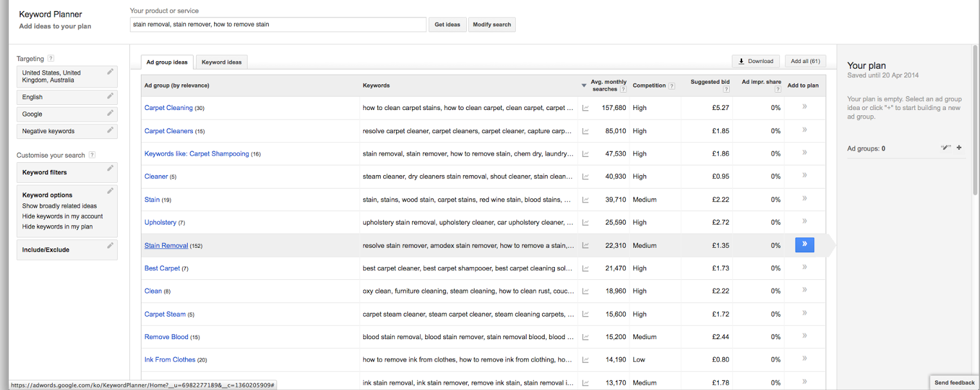
Task: Expand the Keyword options section
Action: click(x=48, y=195)
